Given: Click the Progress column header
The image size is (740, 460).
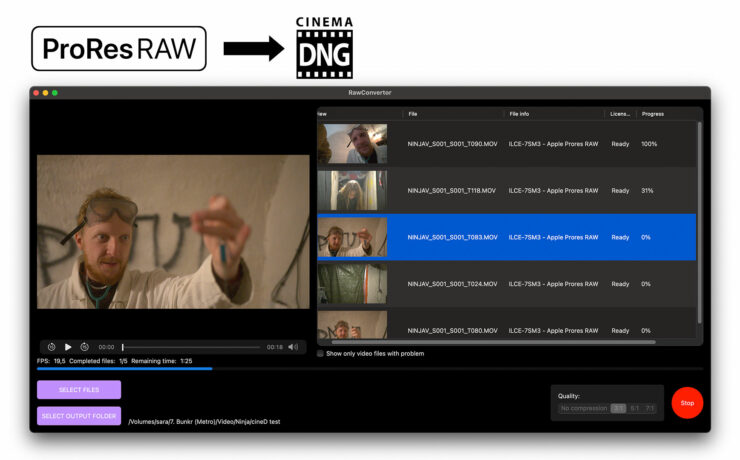Looking at the screenshot, I should click(653, 114).
